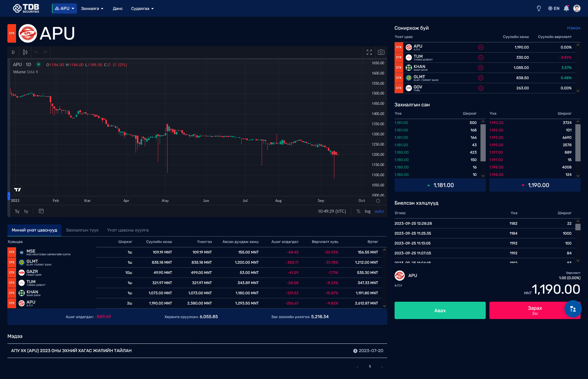Open the floating chat assistant button
588x379 pixels.
click(573, 309)
